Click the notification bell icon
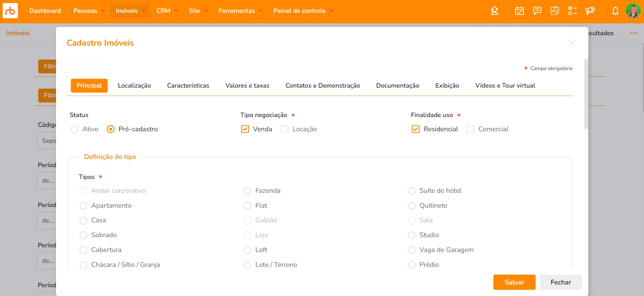 [x=615, y=11]
